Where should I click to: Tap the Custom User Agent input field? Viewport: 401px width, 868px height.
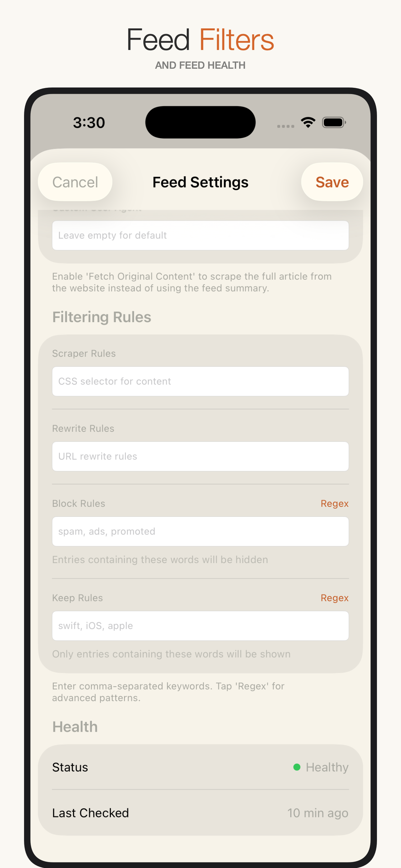coord(200,235)
